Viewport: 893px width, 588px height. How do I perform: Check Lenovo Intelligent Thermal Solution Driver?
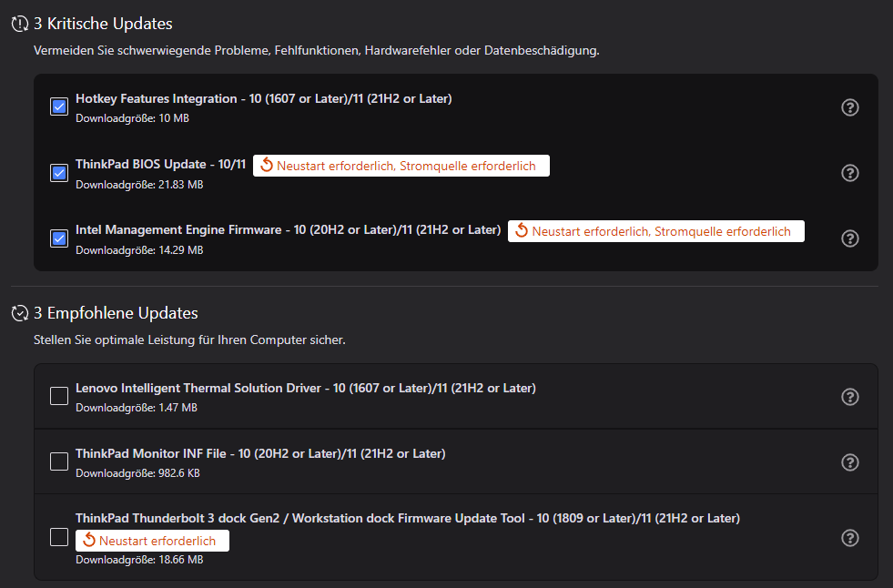coord(59,396)
